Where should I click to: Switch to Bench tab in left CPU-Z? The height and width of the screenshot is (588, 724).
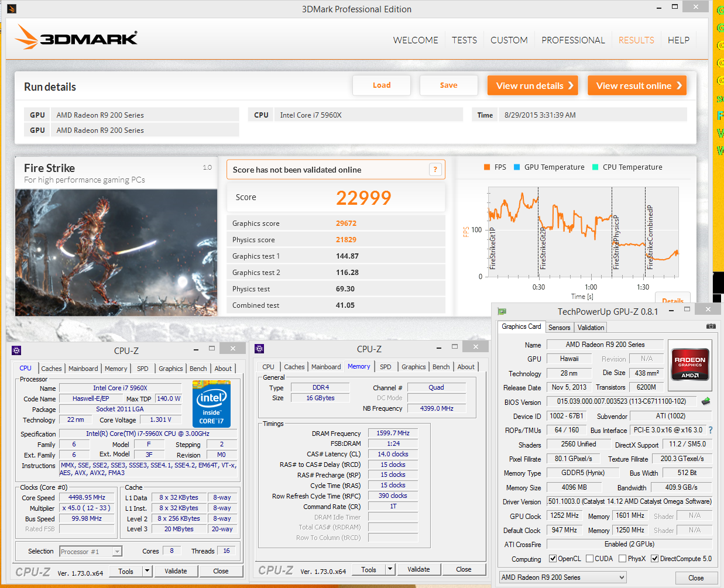(x=198, y=369)
